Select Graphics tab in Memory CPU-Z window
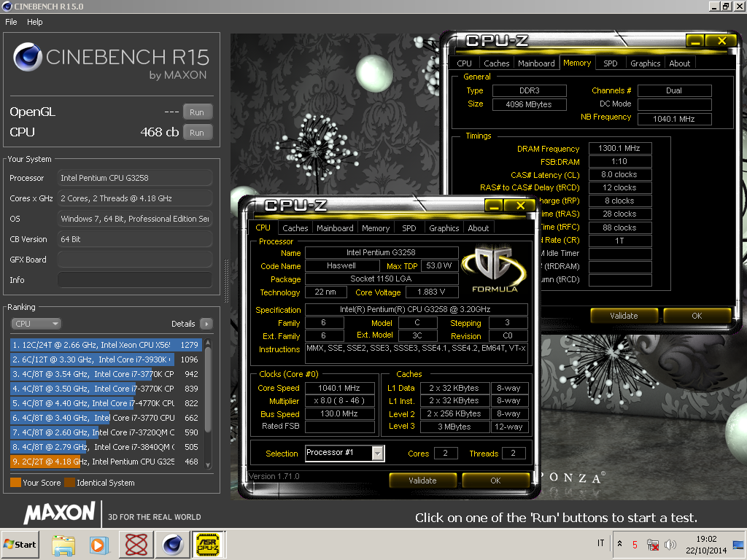Viewport: 747px width, 560px height. coord(645,63)
